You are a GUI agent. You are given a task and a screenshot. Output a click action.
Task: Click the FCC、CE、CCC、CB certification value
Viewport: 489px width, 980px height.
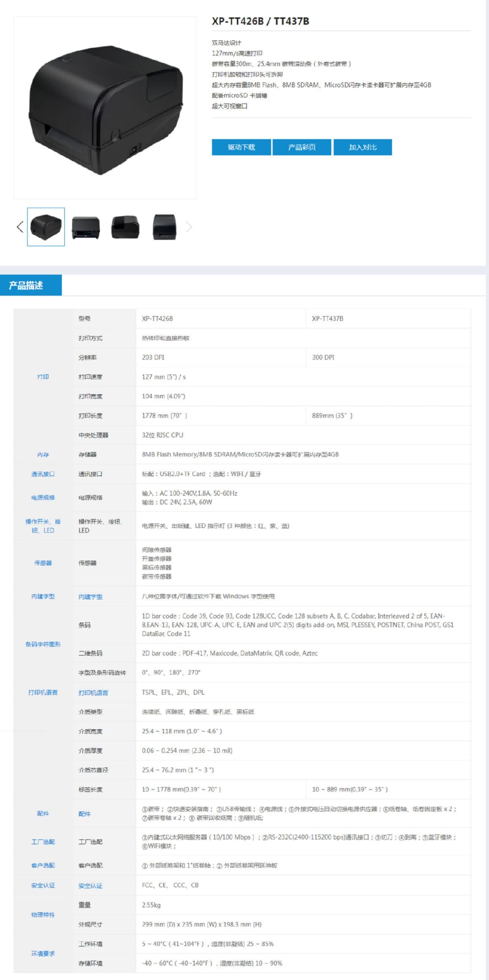[170, 885]
